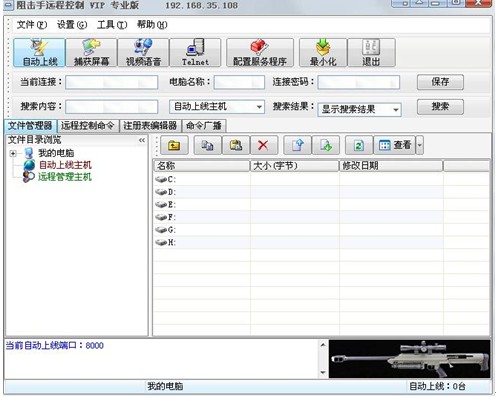Open the 查看 view dropdown arrow
The width and height of the screenshot is (496, 398).
point(420,145)
